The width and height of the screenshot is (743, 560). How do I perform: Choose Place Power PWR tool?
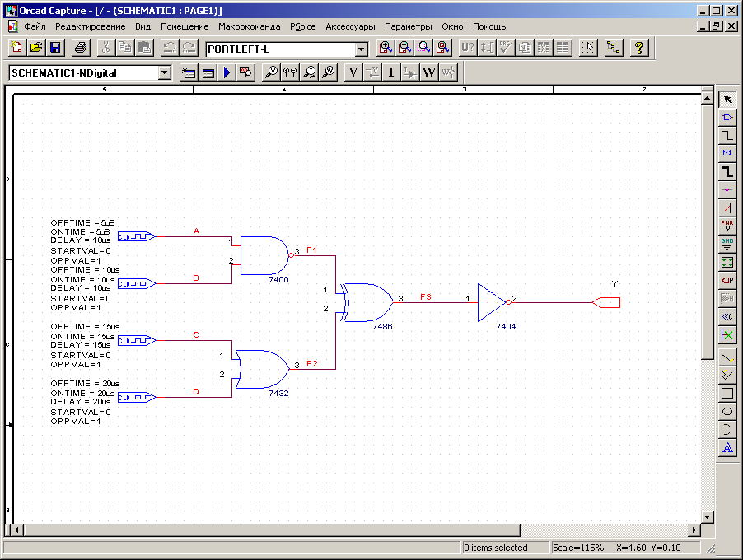tap(727, 226)
